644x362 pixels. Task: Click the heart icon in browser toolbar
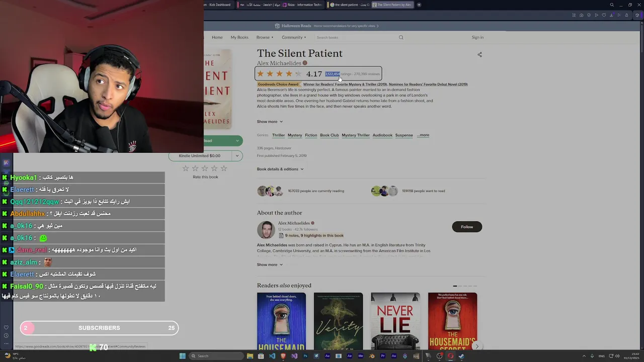(604, 15)
